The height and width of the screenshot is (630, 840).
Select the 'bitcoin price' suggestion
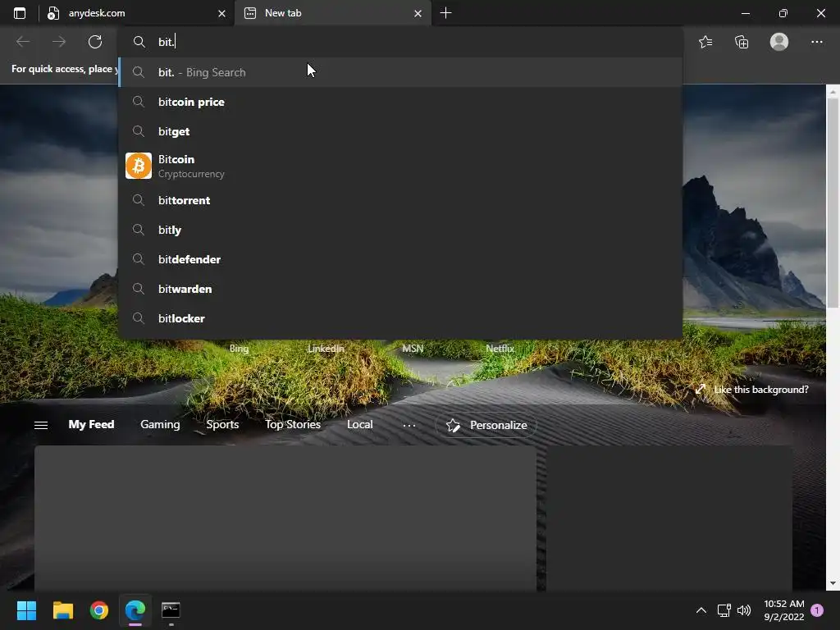[x=400, y=102]
